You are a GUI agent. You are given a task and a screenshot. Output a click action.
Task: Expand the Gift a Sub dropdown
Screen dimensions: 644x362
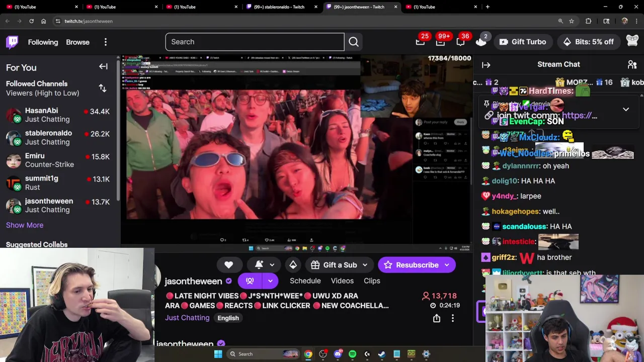365,265
